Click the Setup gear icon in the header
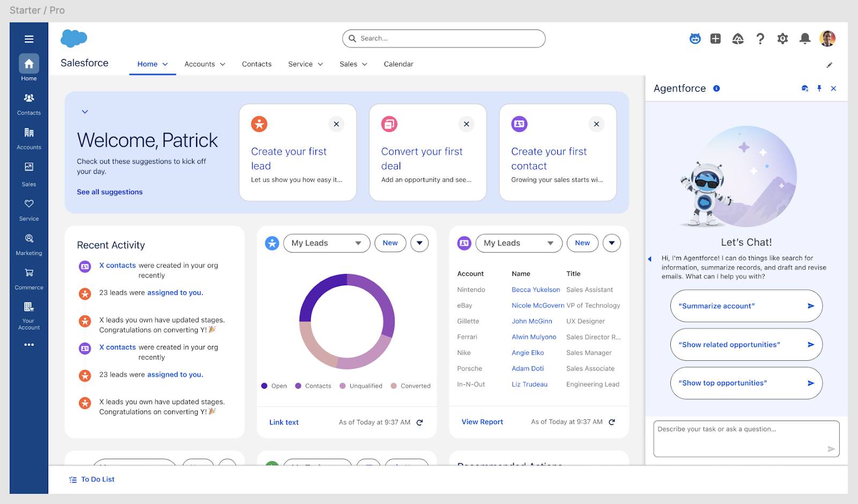The image size is (858, 504). click(x=782, y=38)
